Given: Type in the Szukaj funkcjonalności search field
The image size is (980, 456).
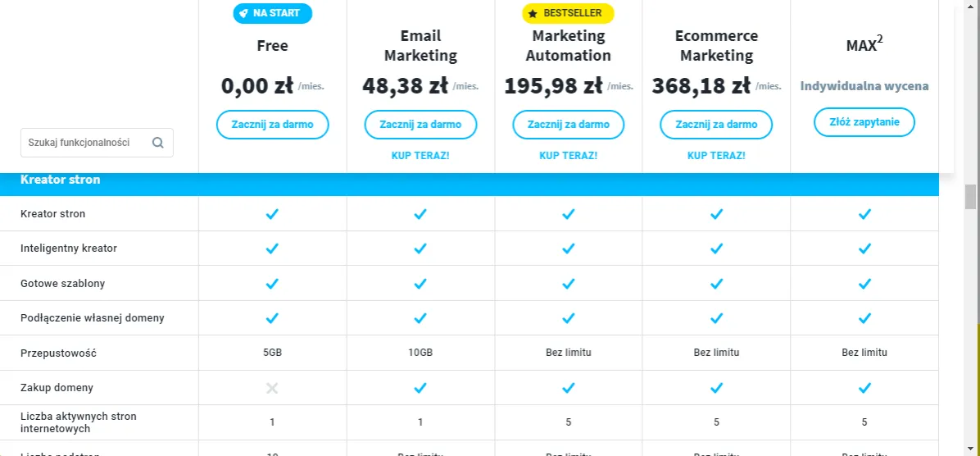Looking at the screenshot, I should [86, 142].
